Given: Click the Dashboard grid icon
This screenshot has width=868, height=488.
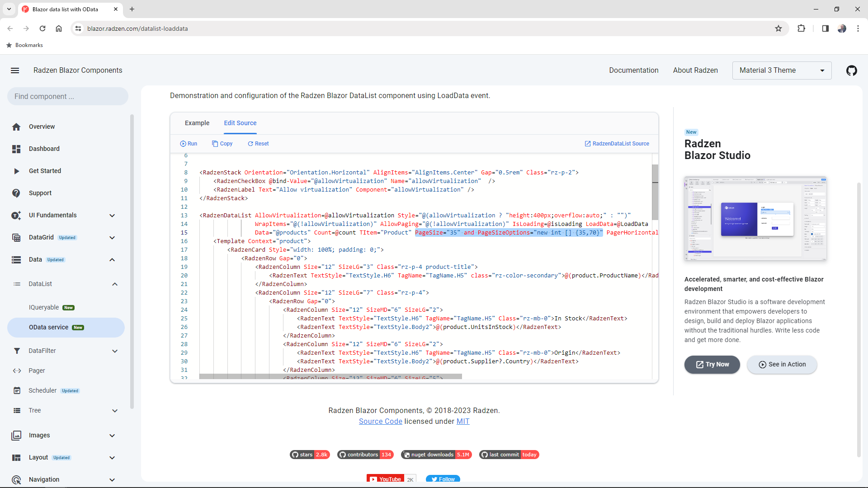Looking at the screenshot, I should [16, 149].
